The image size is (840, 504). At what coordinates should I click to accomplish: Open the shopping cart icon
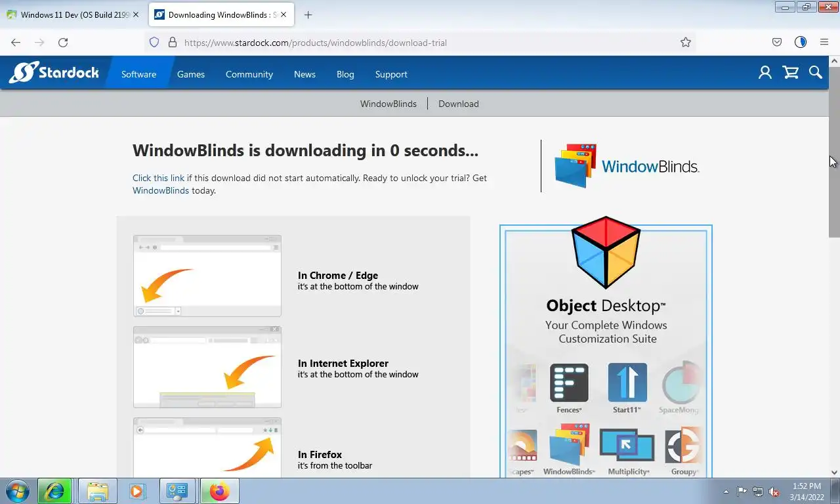791,73
